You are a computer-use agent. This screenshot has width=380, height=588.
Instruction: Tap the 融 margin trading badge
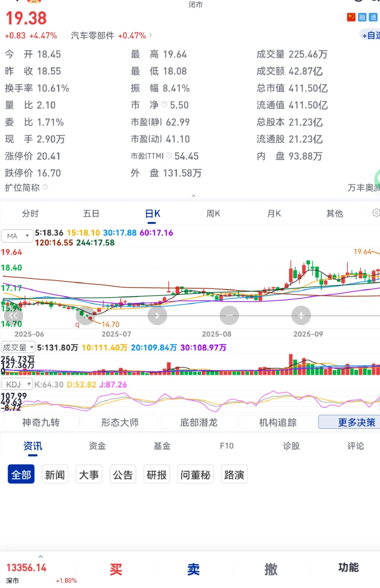tap(362, 17)
